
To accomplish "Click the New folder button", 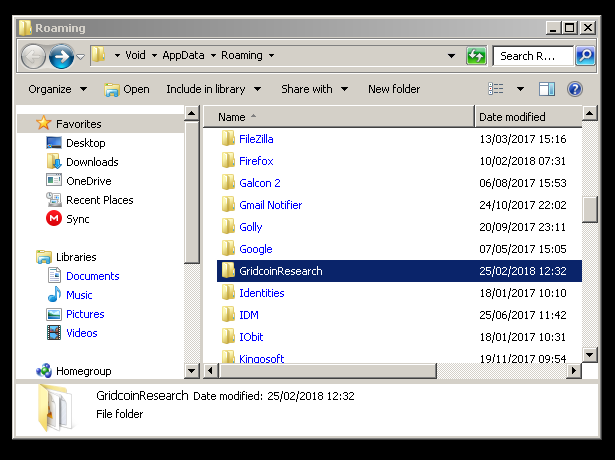I will 394,89.
